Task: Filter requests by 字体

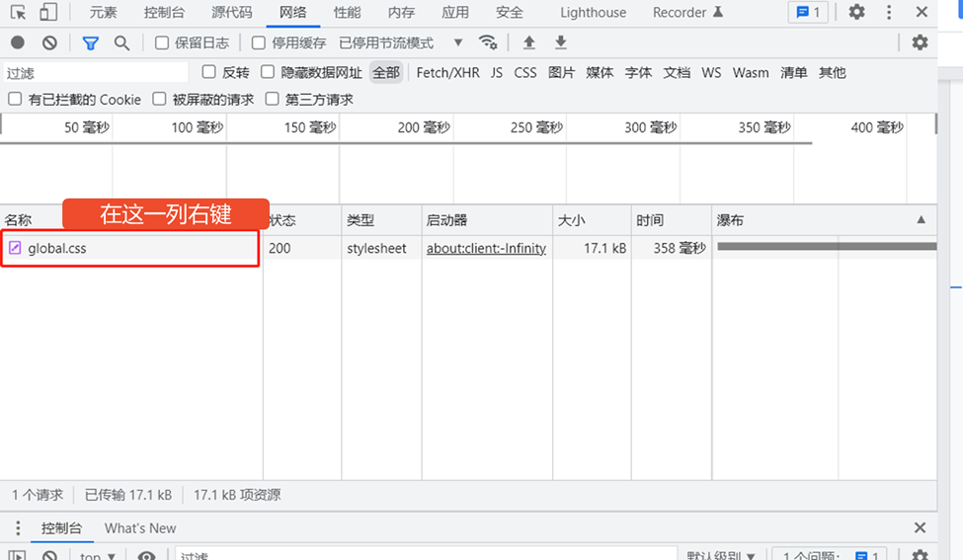Action: (638, 72)
